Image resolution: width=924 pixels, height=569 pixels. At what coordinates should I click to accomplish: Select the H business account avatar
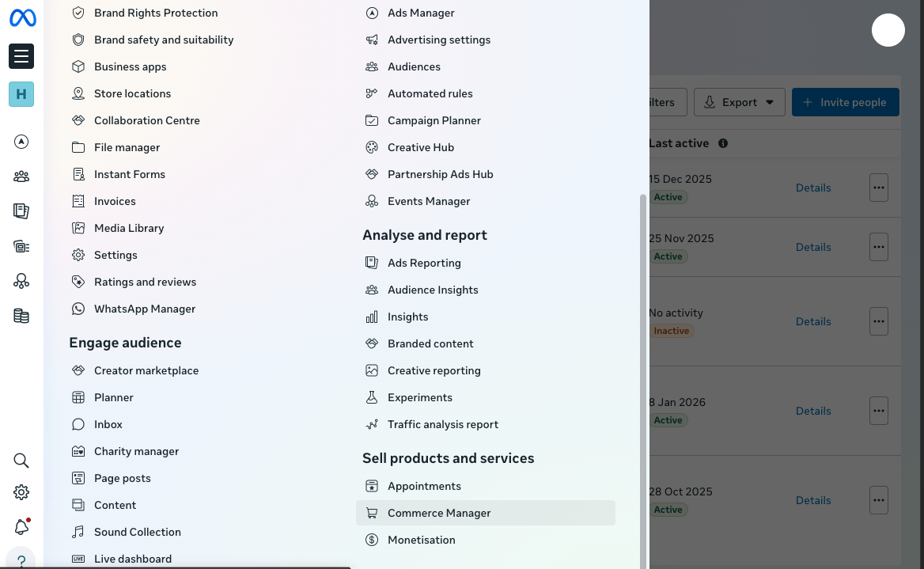coord(21,94)
